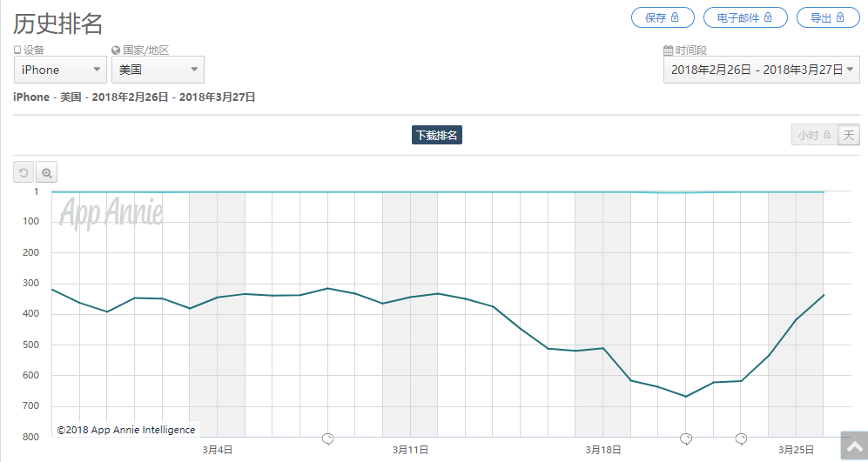This screenshot has width=868, height=462.
Task: Click the 保存 button
Action: pos(663,17)
